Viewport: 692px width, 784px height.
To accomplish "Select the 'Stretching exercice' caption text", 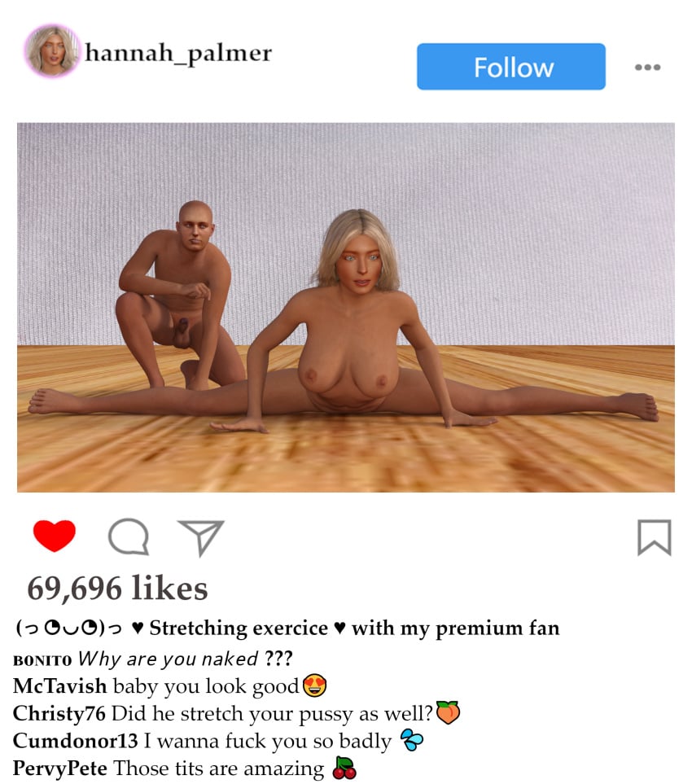I will [239, 629].
